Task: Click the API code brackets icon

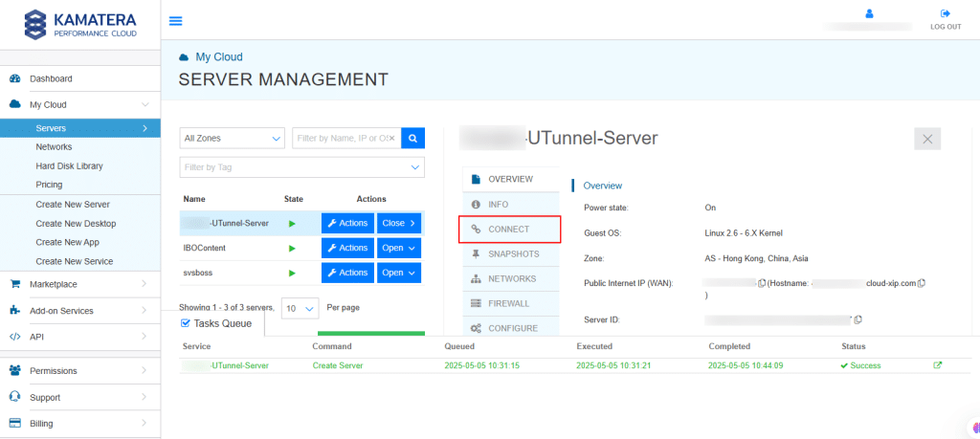Action: 15,337
